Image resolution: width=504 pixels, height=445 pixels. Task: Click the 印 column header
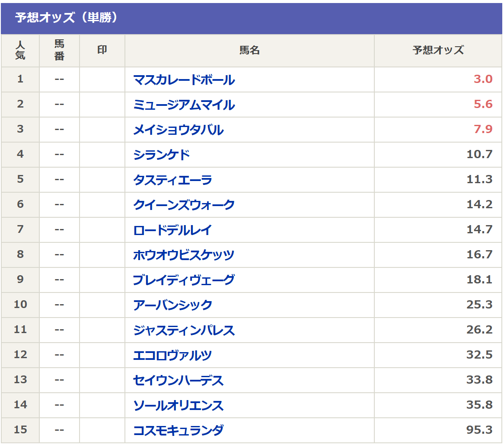[102, 50]
